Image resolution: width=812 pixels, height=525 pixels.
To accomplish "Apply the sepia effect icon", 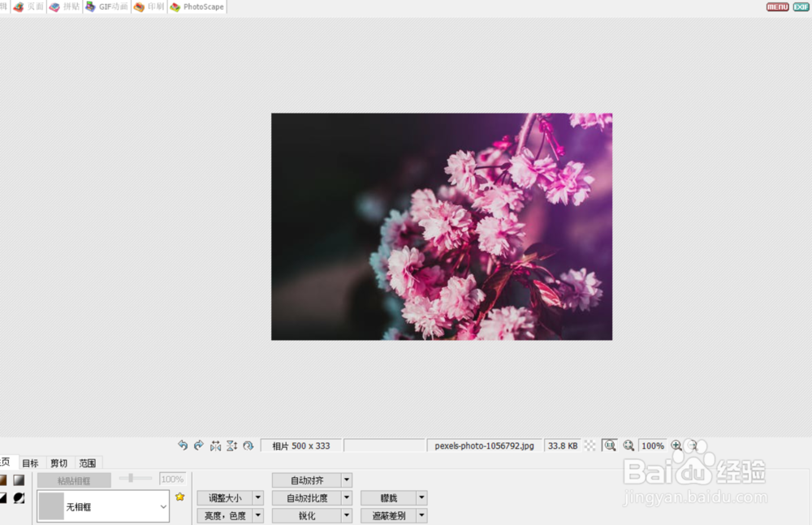I will tap(3, 480).
